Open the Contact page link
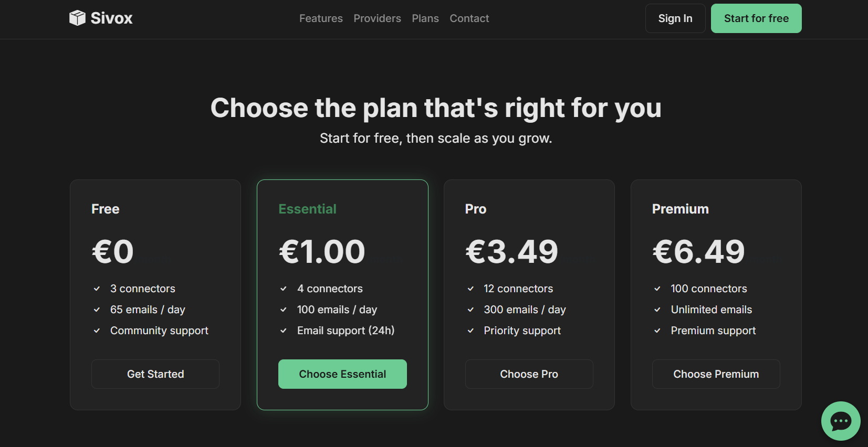Screen dimensions: 868x447 [x=469, y=18]
